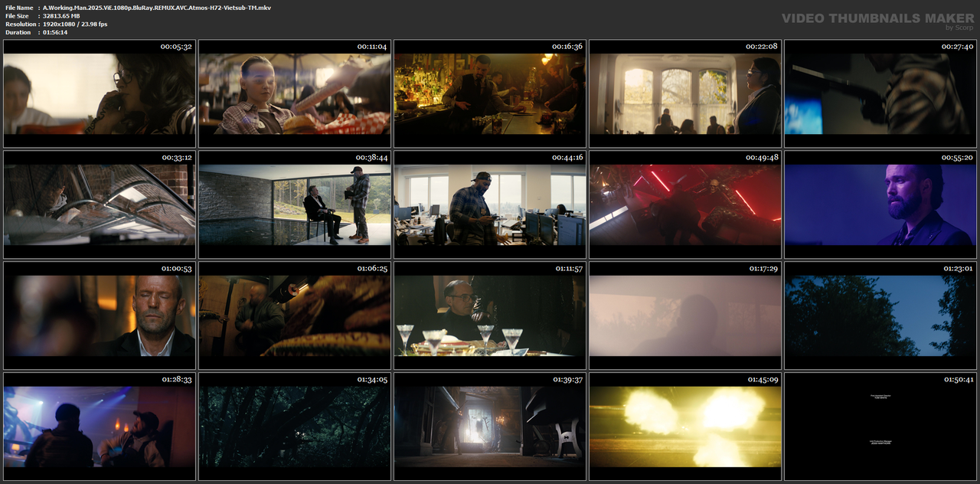This screenshot has width=980, height=484.
Task: Click the 00:55:20 timestamp label
Action: point(957,158)
